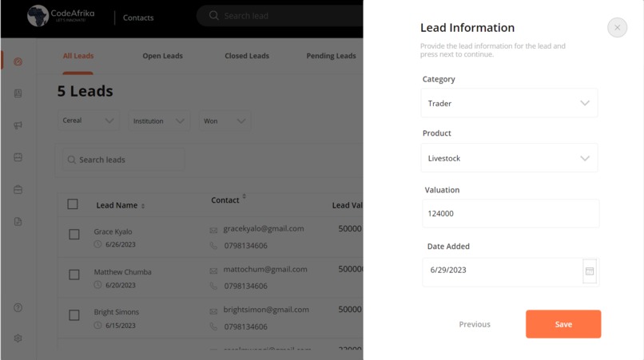This screenshot has height=360, width=644.
Task: Open the briefcase icon in sidebar
Action: coord(18,190)
